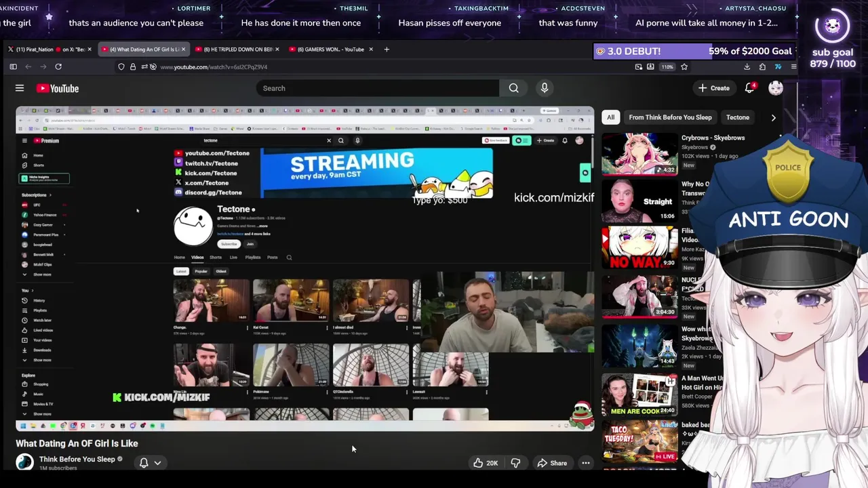Select the All filter chip
The image size is (868, 488).
[610, 117]
